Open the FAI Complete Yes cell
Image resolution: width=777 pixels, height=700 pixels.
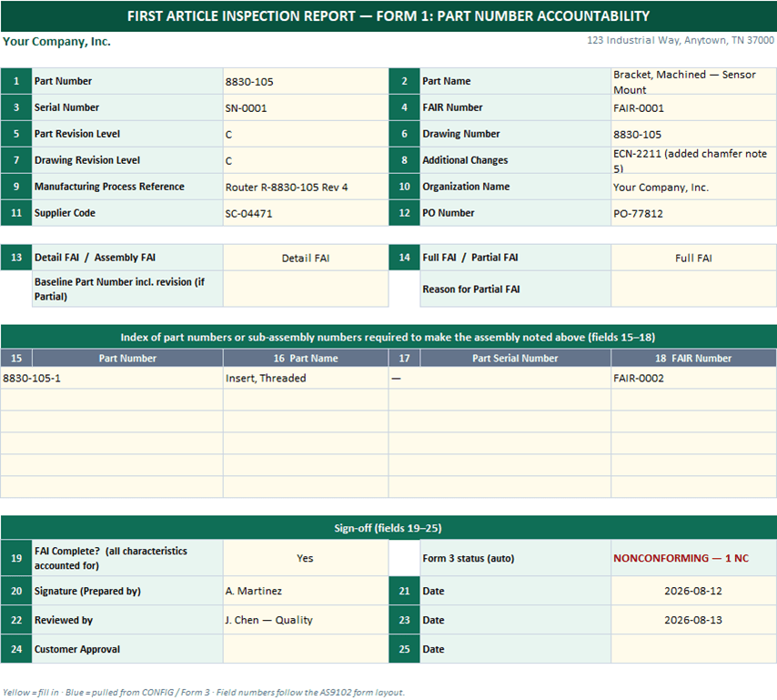click(x=306, y=558)
